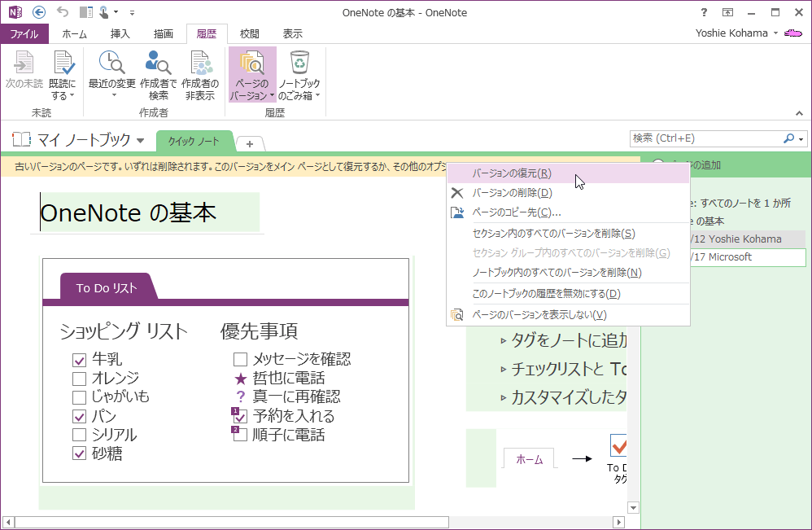The height and width of the screenshot is (530, 812).
Task: Customize Quick Access Toolbar arrow
Action: (x=132, y=12)
